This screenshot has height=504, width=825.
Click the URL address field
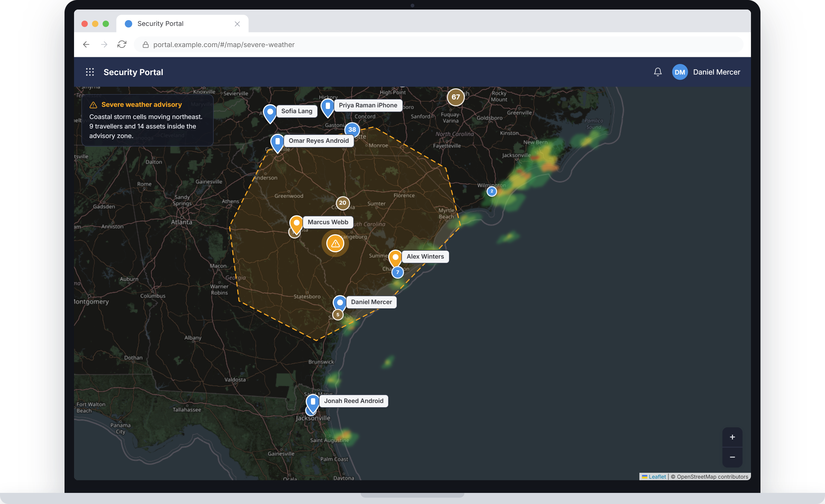pos(439,44)
